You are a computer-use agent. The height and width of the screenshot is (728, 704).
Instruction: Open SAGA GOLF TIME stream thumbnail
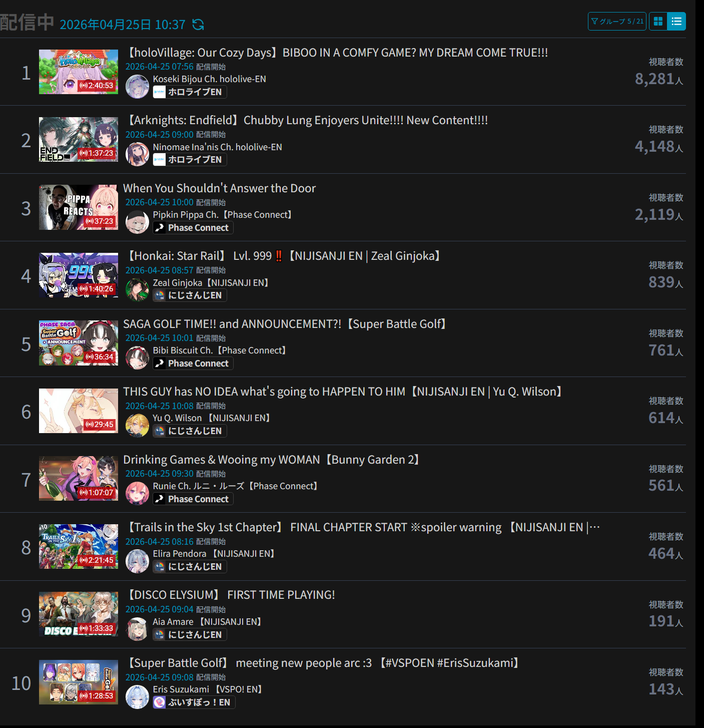coord(79,343)
